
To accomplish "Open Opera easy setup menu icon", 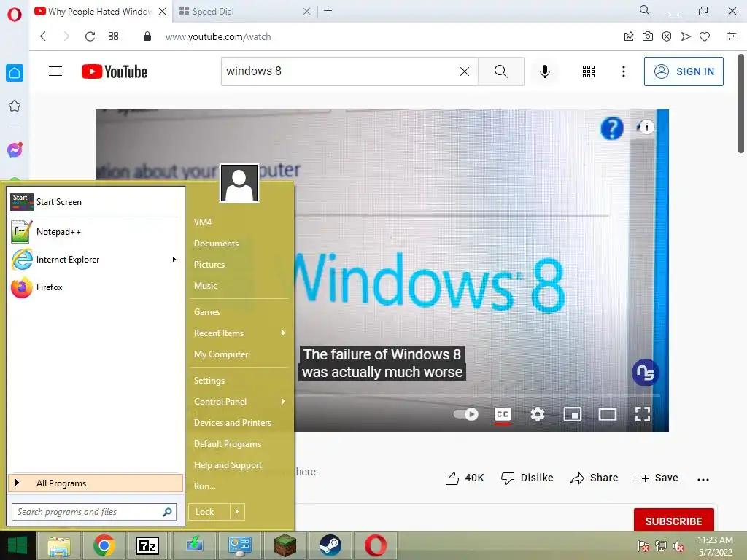I will (732, 36).
